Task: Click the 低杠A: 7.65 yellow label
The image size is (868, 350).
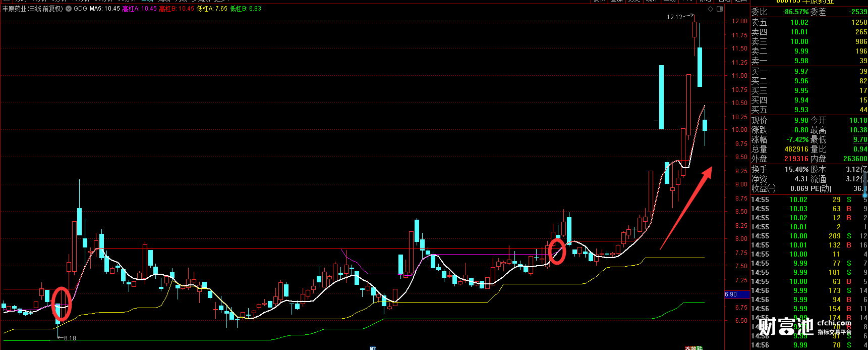Action: pyautogui.click(x=212, y=9)
